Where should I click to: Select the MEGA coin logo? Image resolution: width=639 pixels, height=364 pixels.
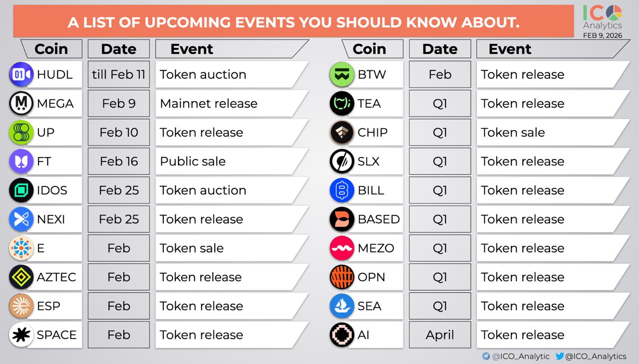[21, 104]
